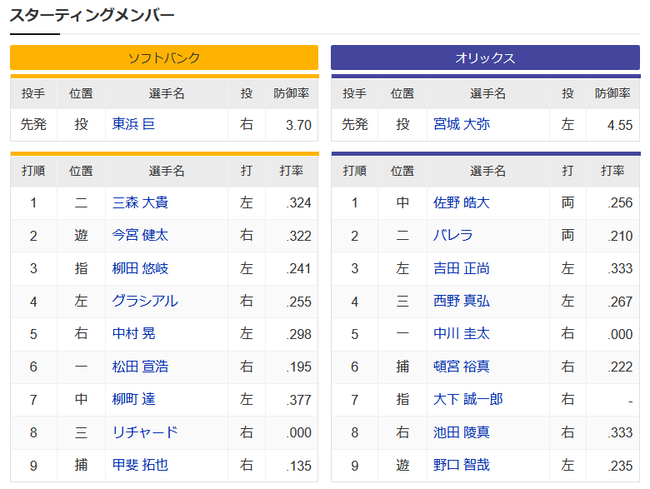Image resolution: width=650 pixels, height=489 pixels.
Task: Open player link 池田 陵真
Action: click(x=461, y=432)
